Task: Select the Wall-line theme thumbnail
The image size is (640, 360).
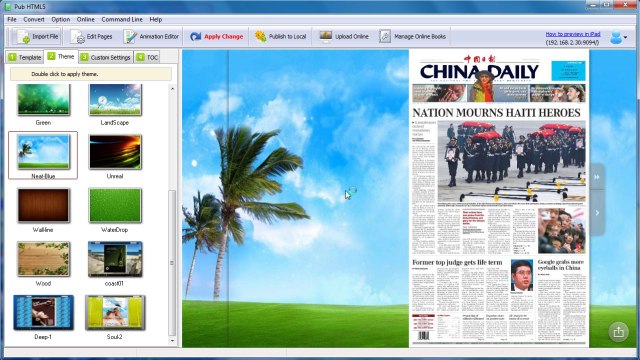Action: [43, 205]
